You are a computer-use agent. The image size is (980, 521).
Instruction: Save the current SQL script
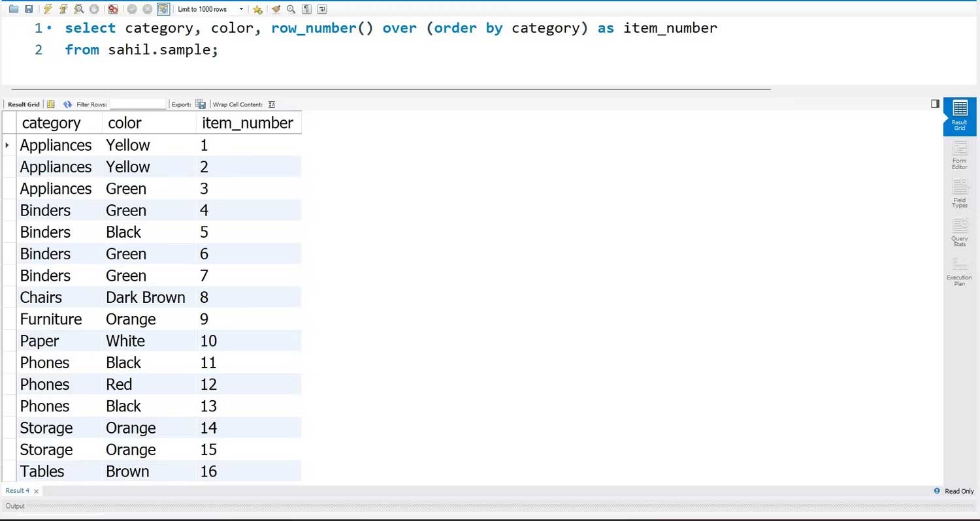(x=28, y=8)
